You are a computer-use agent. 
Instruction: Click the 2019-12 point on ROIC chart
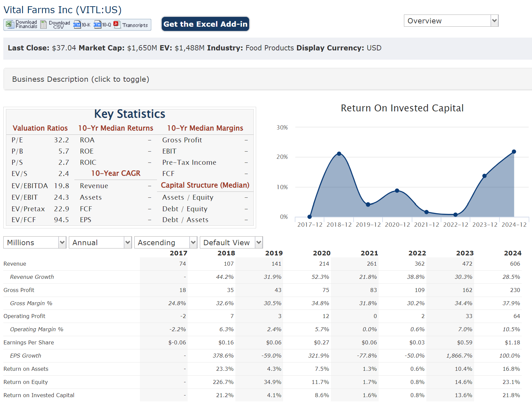click(368, 204)
